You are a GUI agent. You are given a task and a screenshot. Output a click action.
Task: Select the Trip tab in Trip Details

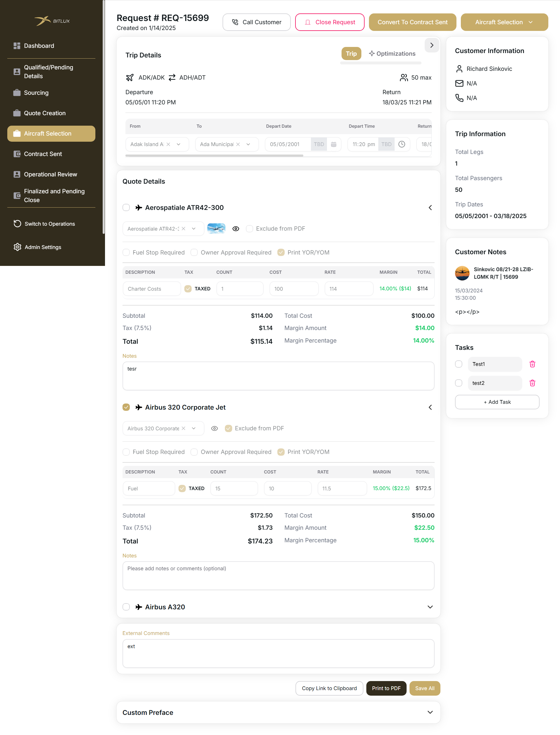351,53
